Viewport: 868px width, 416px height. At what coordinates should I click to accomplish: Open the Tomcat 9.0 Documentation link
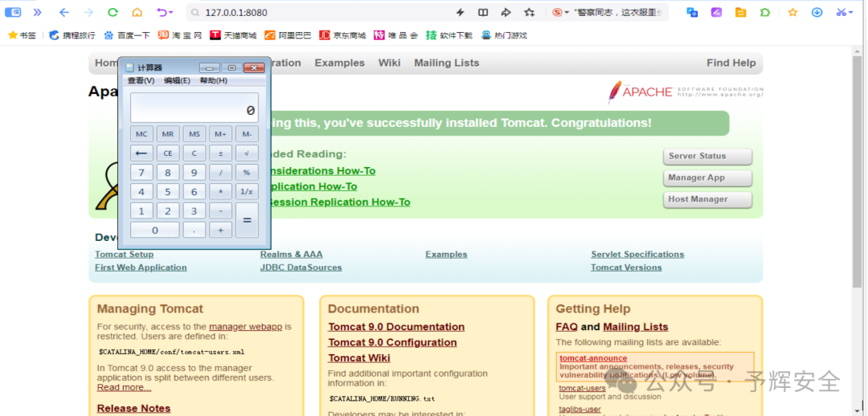point(396,327)
